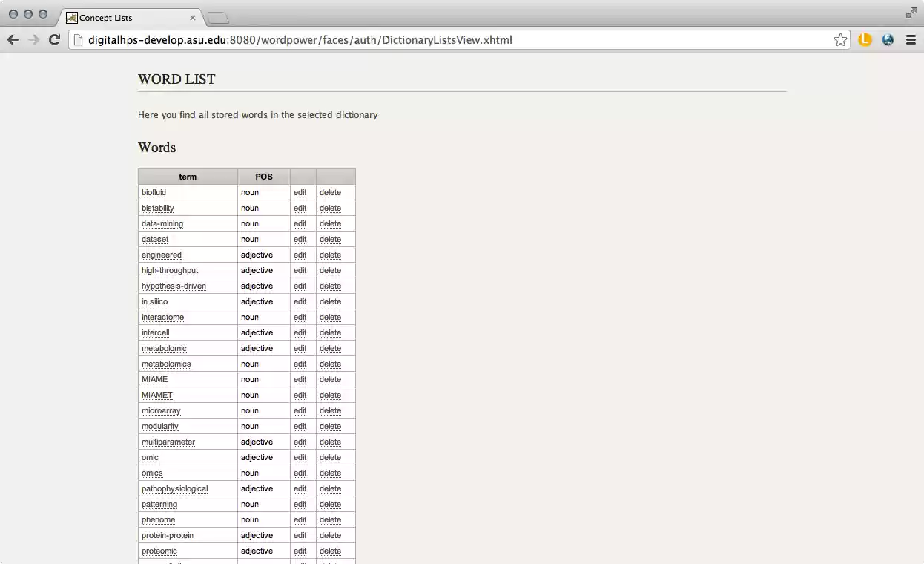
Task: Go back using the back arrow
Action: pyautogui.click(x=13, y=39)
